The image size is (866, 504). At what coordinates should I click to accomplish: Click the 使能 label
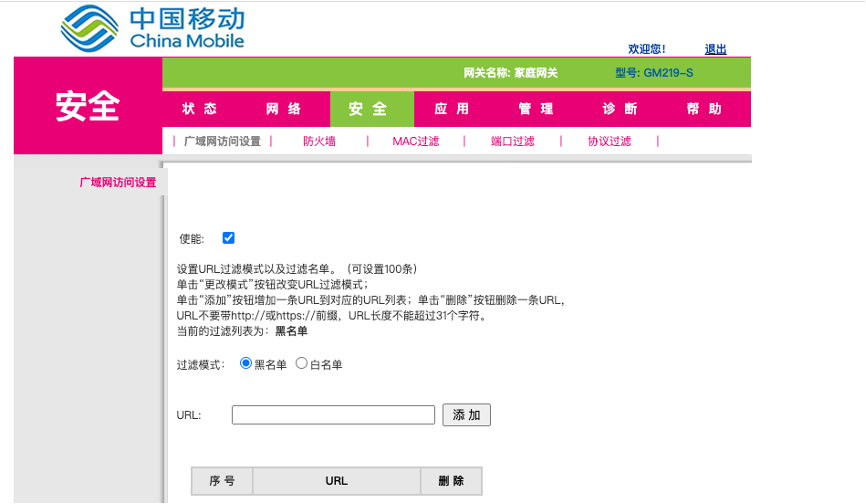191,239
